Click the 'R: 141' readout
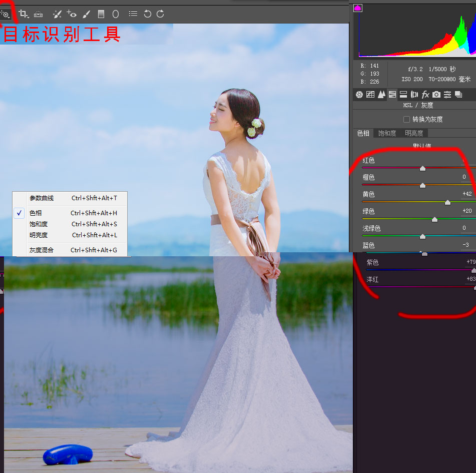The image size is (476, 473). [x=370, y=66]
